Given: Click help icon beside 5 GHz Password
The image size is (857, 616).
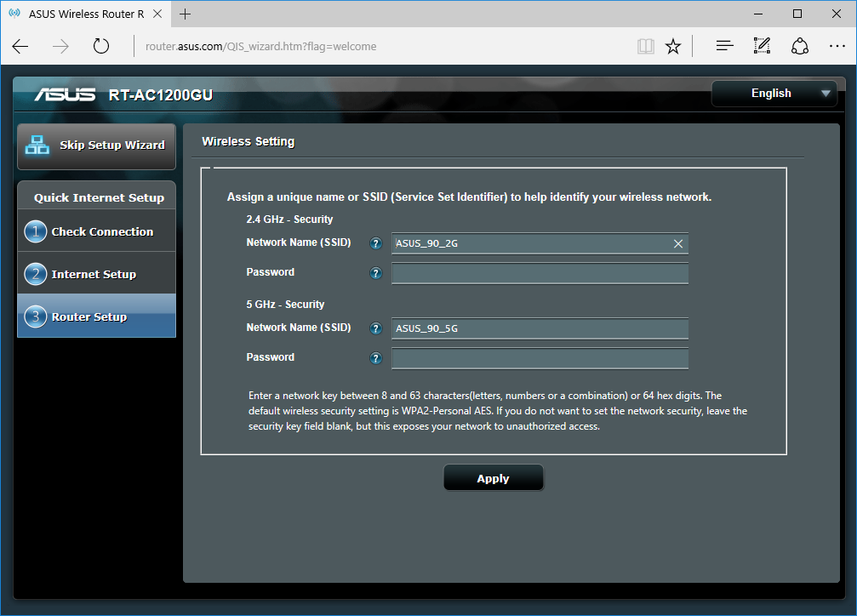Looking at the screenshot, I should coord(375,358).
